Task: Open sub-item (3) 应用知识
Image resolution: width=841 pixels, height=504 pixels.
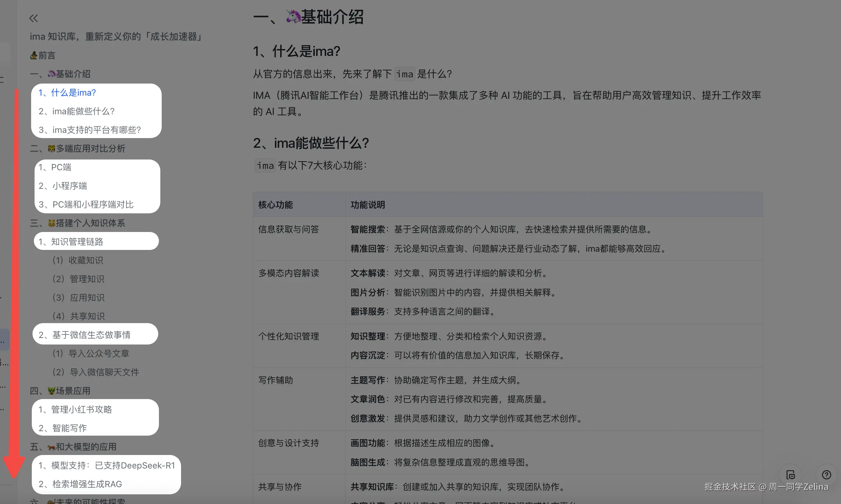Action: pos(78,298)
